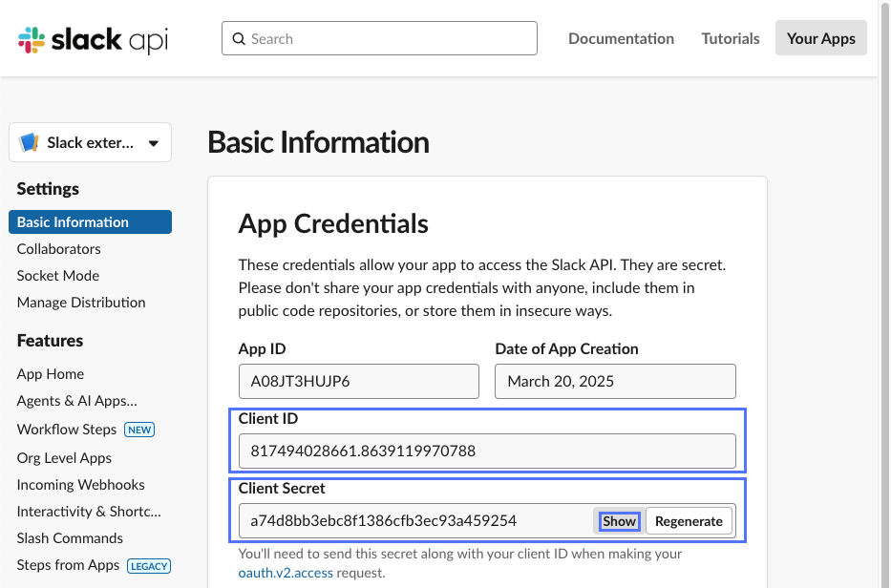Click the Settings section heading
The width and height of the screenshot is (891, 588).
pos(48,189)
